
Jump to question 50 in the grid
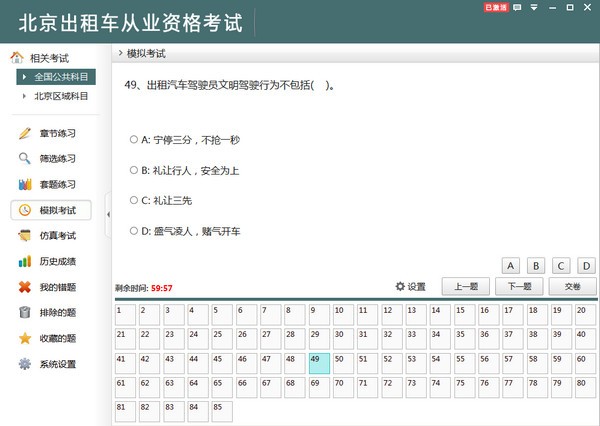tap(343, 364)
